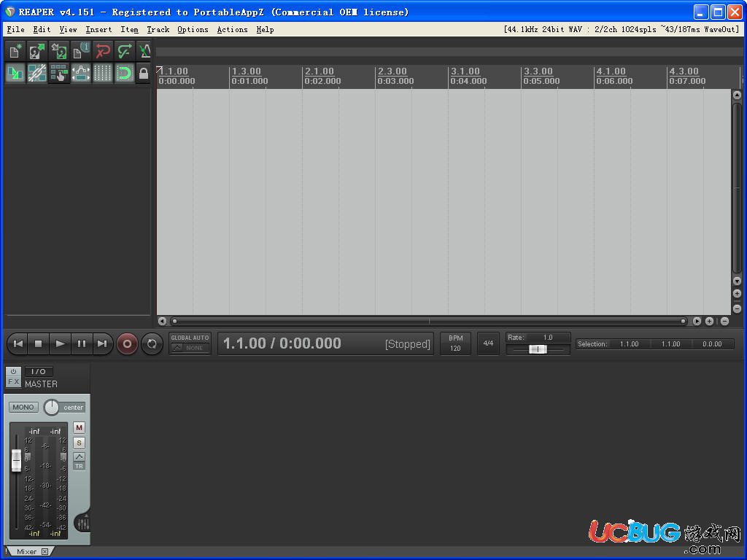Select the Mixer docker tab
The width and height of the screenshot is (747, 560).
[27, 551]
